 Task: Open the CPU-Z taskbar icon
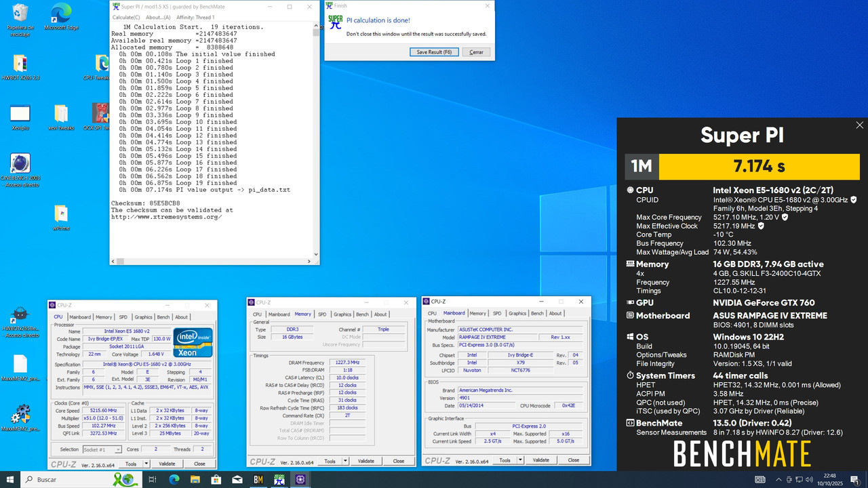[300, 479]
